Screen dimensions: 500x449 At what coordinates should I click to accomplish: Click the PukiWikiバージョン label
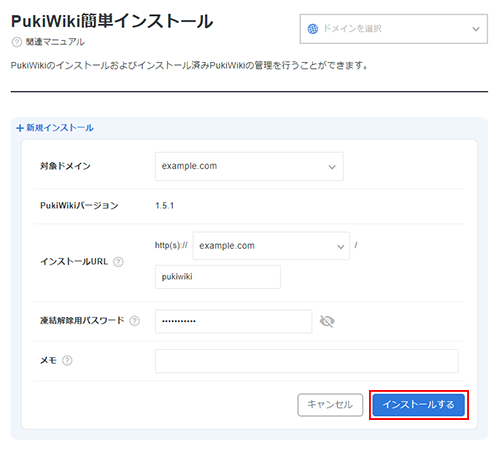79,206
